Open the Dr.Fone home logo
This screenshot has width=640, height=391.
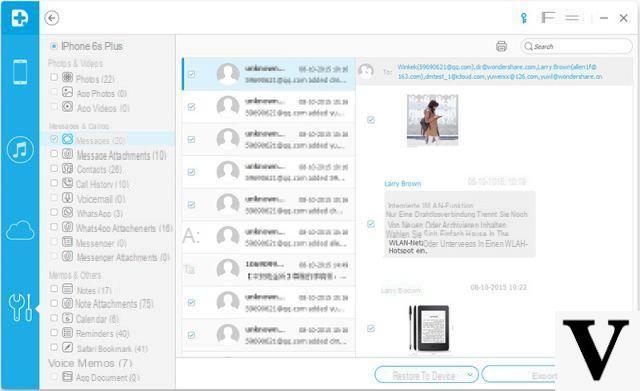20,18
